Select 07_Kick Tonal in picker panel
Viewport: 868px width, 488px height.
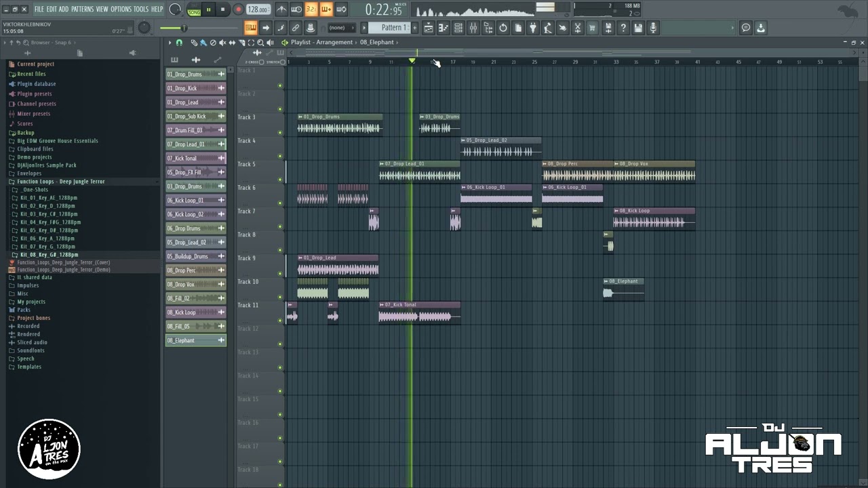(196, 158)
